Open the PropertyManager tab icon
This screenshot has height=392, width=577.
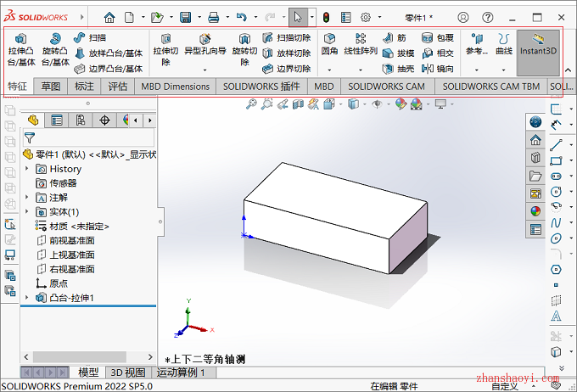tap(57, 120)
